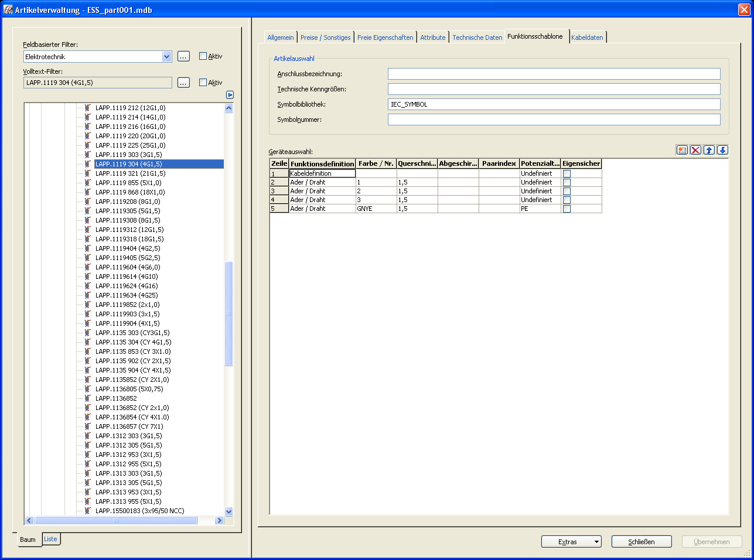Click the Symbolbibliothek field with IEC_SYMBOL
The height and width of the screenshot is (560, 754).
coord(554,104)
